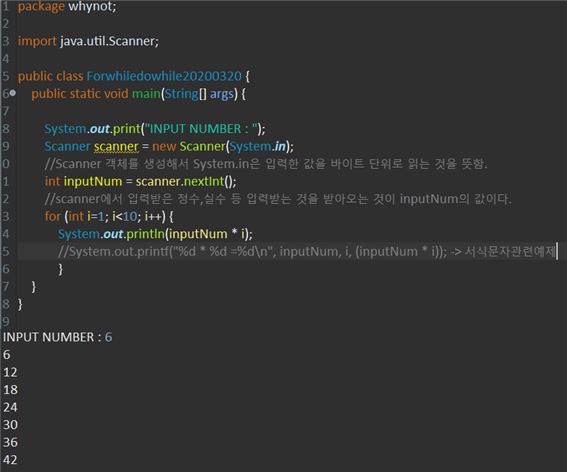The width and height of the screenshot is (567, 472).
Task: Click the string "INPUT NUMBER : " in the print call
Action: (202, 129)
